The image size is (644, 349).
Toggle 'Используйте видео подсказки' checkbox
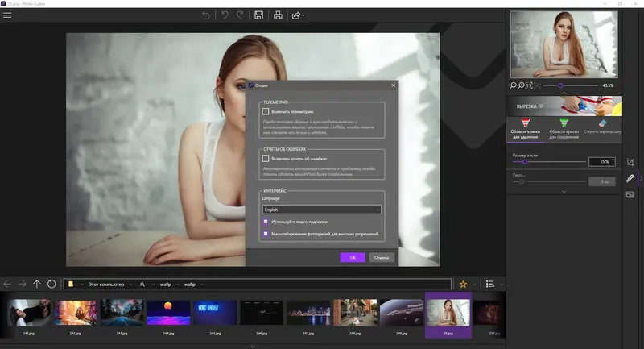(266, 222)
